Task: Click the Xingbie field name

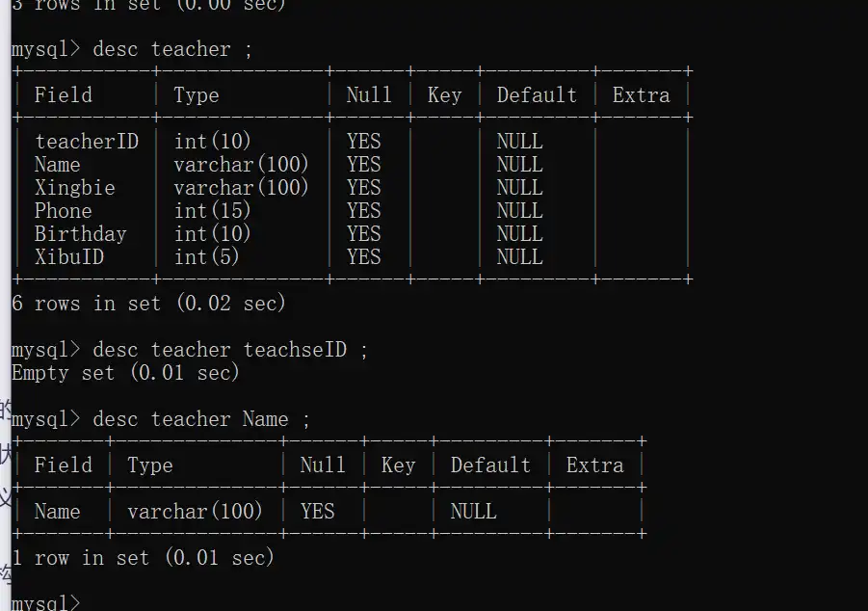Action: (74, 188)
